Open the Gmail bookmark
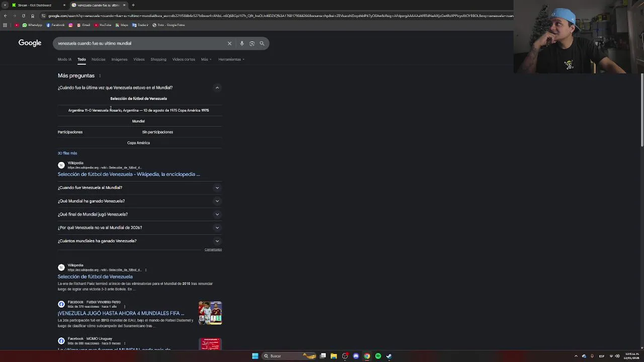 pyautogui.click(x=84, y=25)
